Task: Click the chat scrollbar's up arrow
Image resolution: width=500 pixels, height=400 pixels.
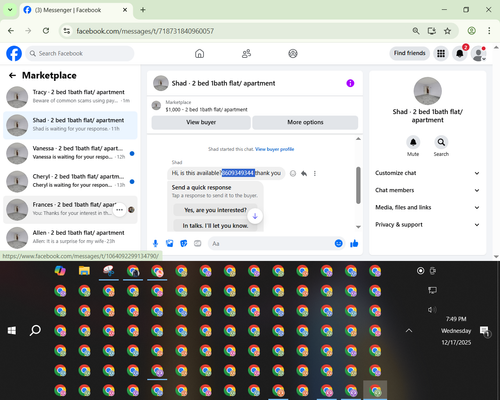Action: 358,139
